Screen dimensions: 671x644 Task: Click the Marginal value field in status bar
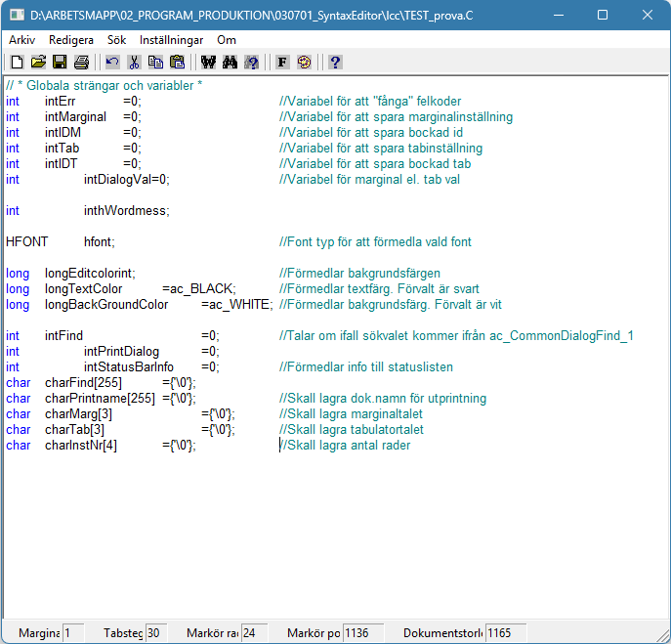click(73, 633)
